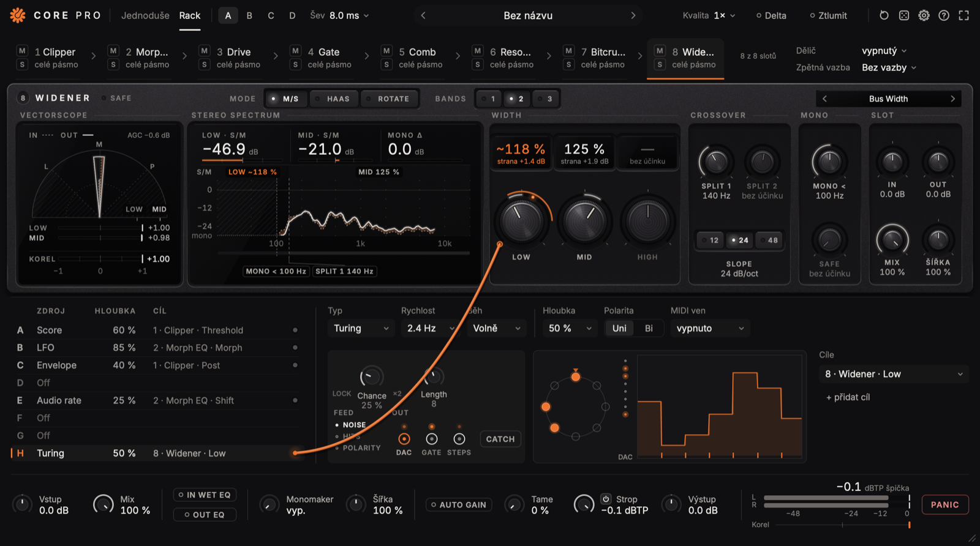Screen dimensions: 980x546
Task: Open the MIDI ven vypnuto dropdown
Action: pos(710,329)
